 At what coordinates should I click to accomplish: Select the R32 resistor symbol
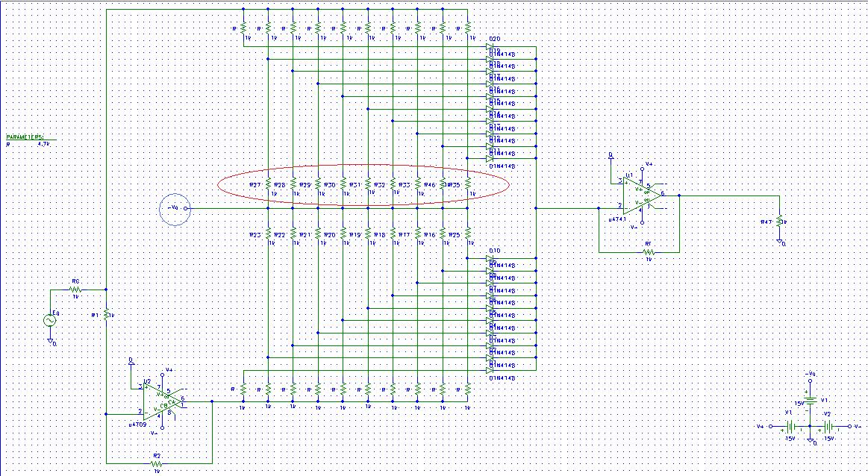[x=393, y=184]
